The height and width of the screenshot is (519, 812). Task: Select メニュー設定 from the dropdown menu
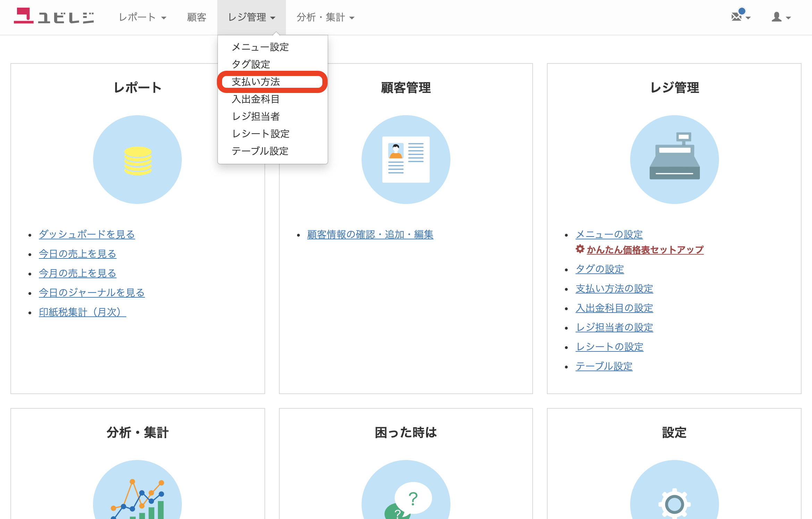coord(273,47)
